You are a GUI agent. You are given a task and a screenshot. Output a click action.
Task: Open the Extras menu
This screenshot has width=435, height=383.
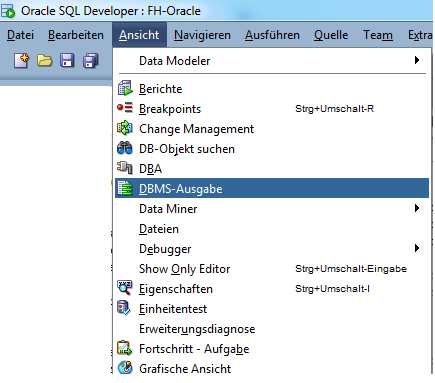[420, 35]
